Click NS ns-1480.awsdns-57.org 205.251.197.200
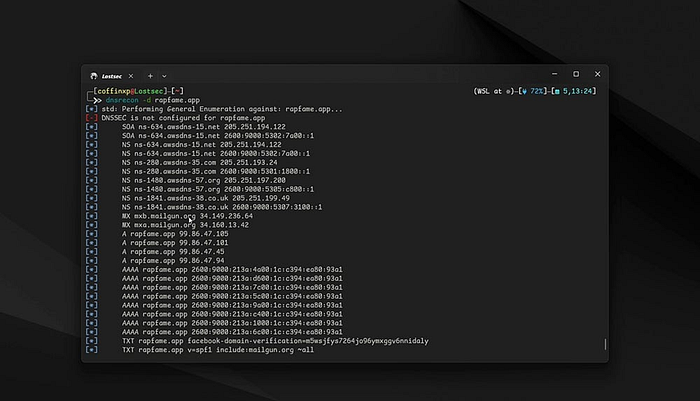 [x=204, y=180]
